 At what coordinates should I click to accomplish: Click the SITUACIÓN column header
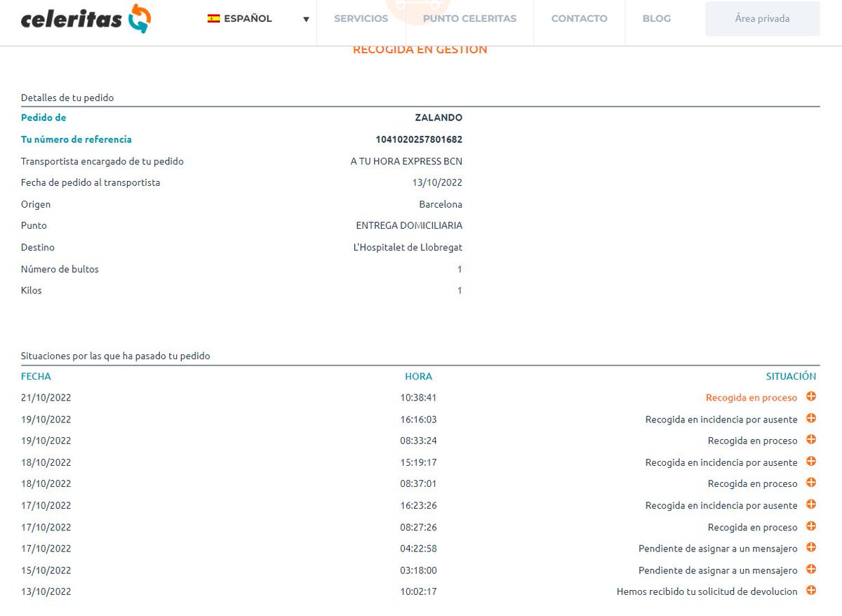pyautogui.click(x=791, y=377)
